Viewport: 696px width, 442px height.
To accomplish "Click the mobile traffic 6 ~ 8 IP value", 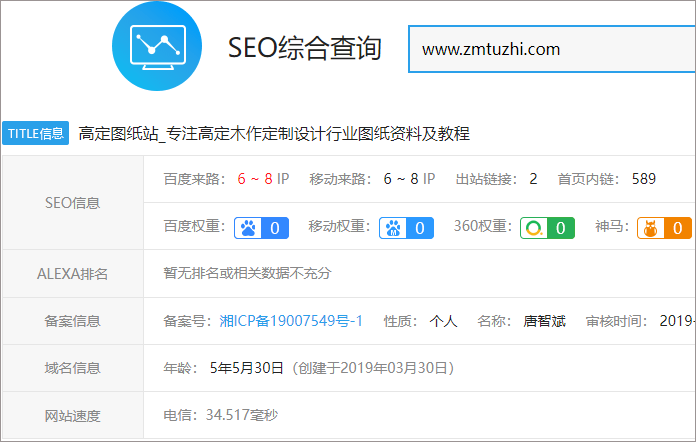I will pos(409,179).
